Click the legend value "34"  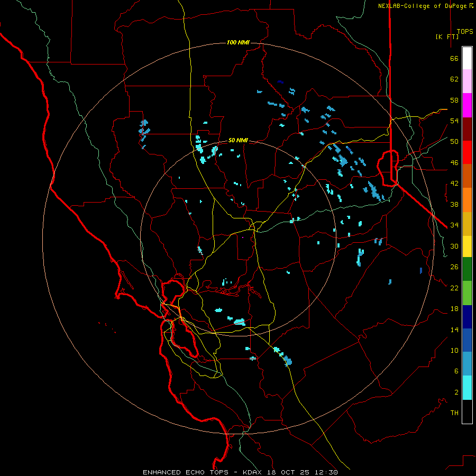pyautogui.click(x=454, y=225)
